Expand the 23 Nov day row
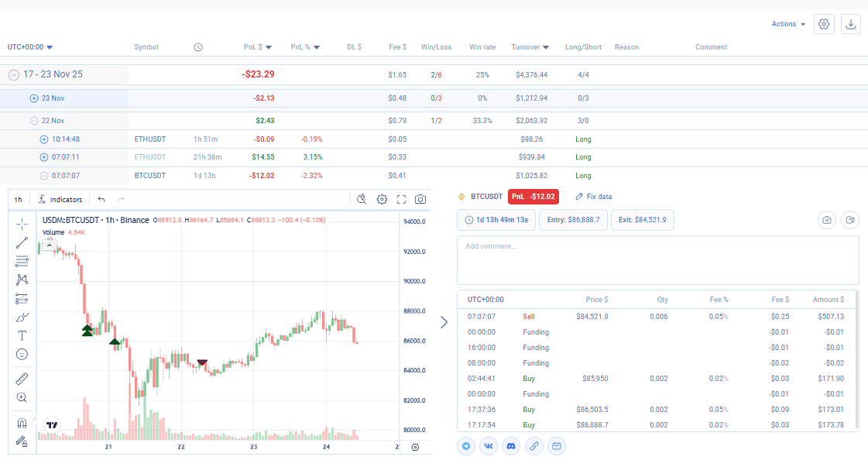Screen dimensions: 868x467 click(x=34, y=98)
